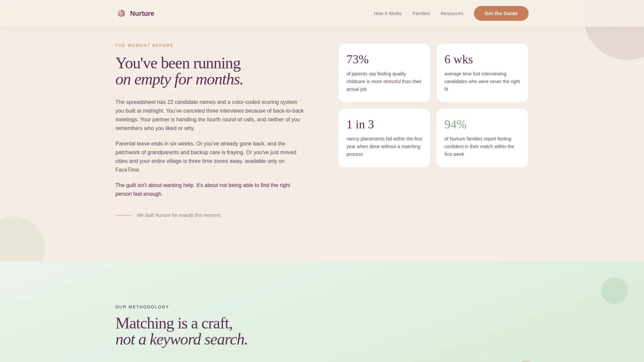Click the heading You've been running
Image resolution: width=644 pixels, height=362 pixels.
pyautogui.click(x=178, y=63)
